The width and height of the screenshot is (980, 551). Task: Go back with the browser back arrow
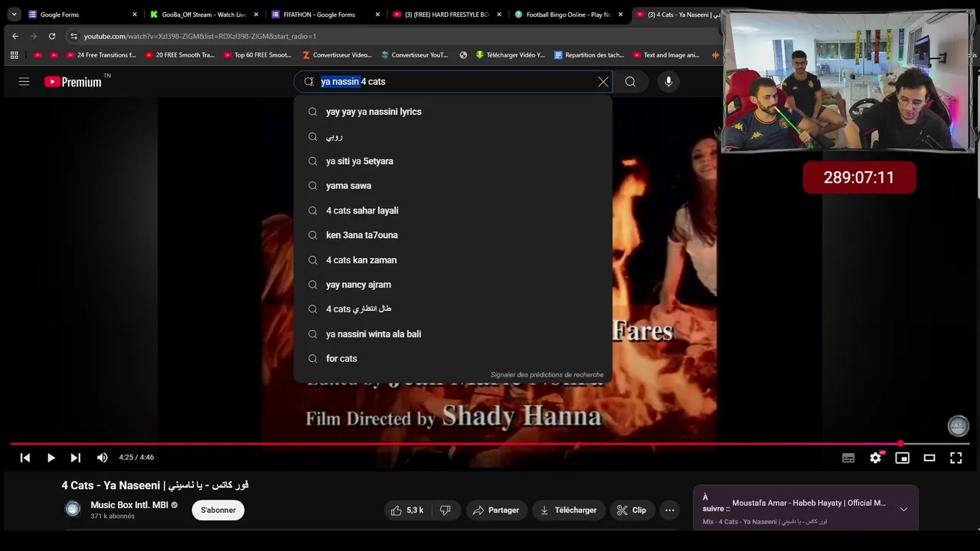(15, 36)
